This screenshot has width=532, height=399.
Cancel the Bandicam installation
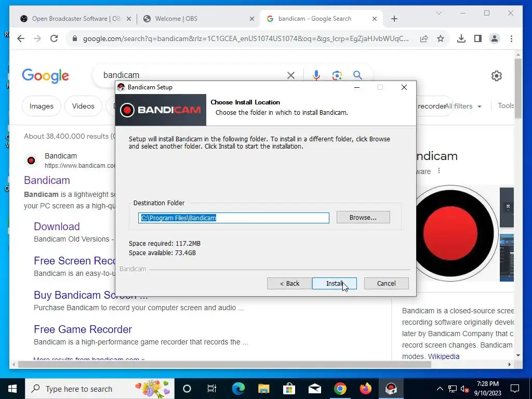[x=386, y=283]
